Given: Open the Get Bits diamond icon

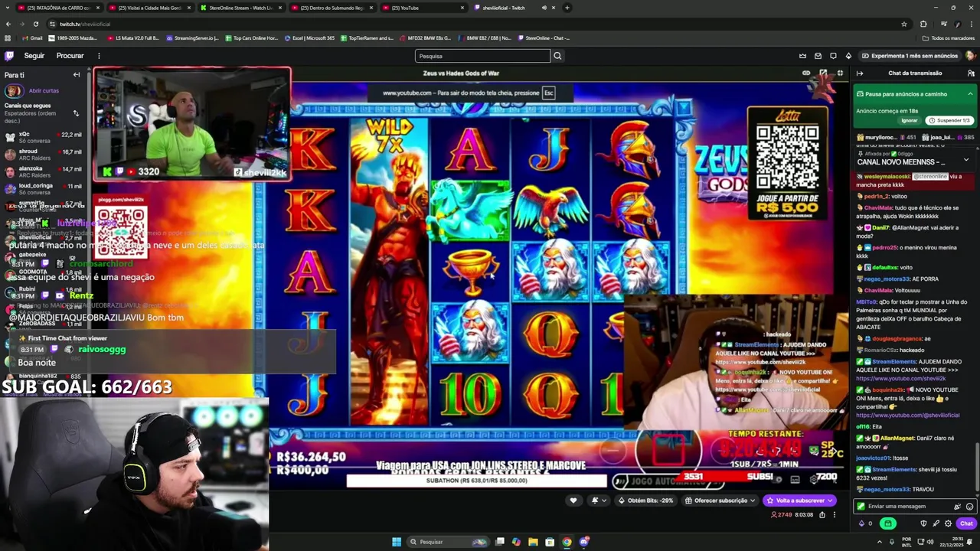Looking at the screenshot, I should pos(848,56).
